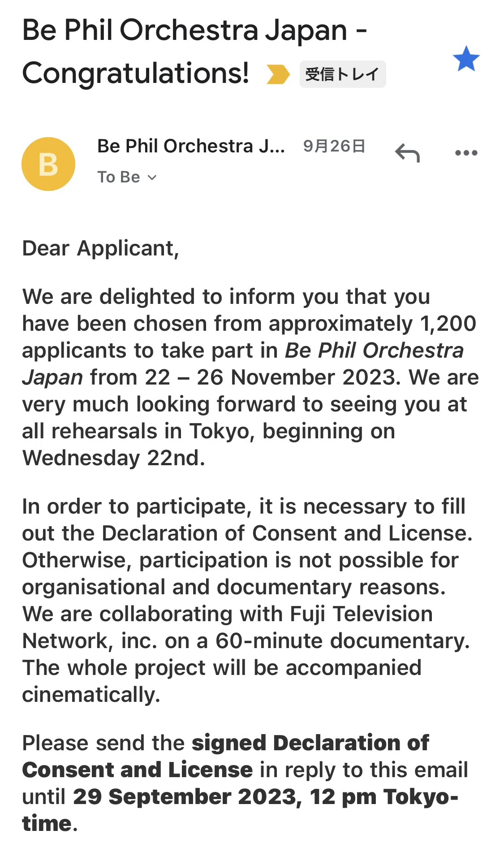The image size is (504, 852).
Task: Tap the bold 'signed Declaration of' text
Action: tap(310, 743)
